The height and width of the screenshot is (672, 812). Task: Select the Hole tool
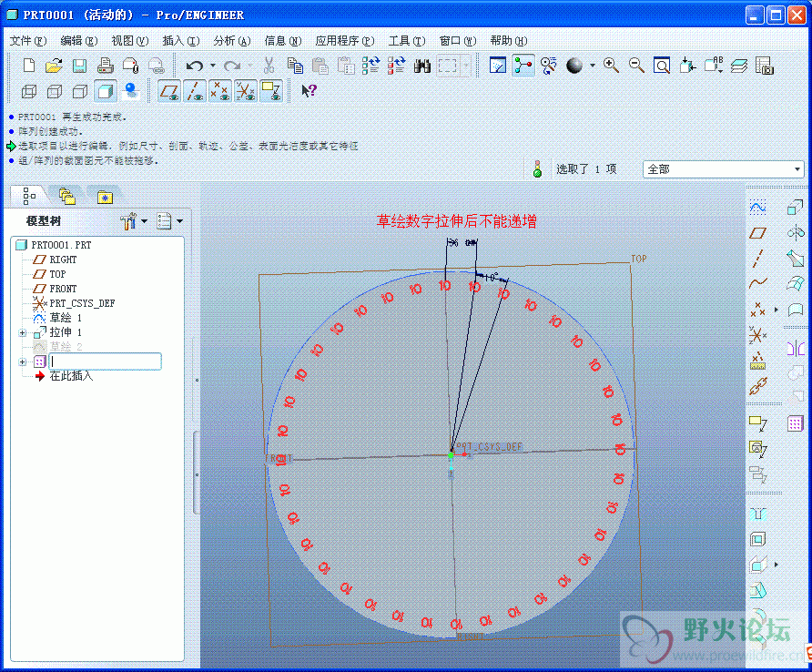click(757, 514)
